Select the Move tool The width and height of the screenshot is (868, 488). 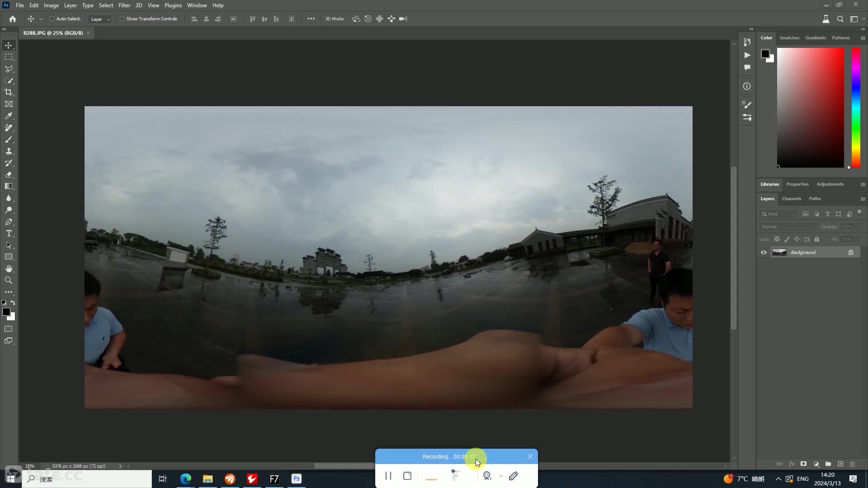[9, 45]
